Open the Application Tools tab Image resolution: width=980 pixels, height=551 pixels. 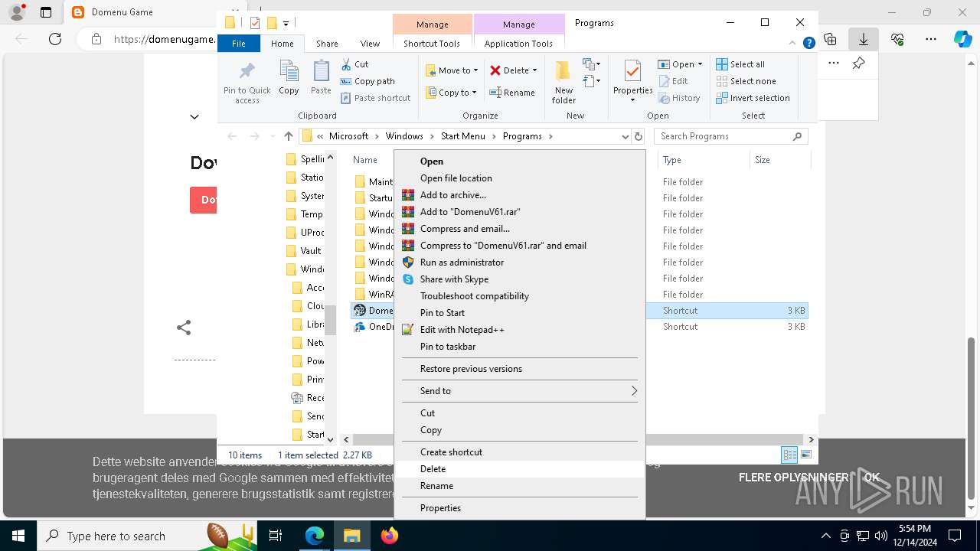518,44
